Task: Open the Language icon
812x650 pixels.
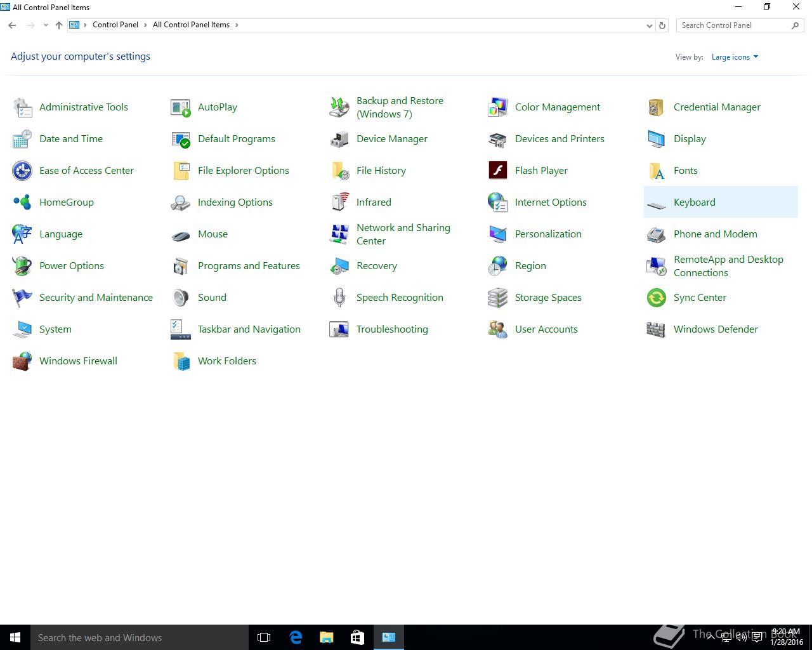Action: (22, 234)
